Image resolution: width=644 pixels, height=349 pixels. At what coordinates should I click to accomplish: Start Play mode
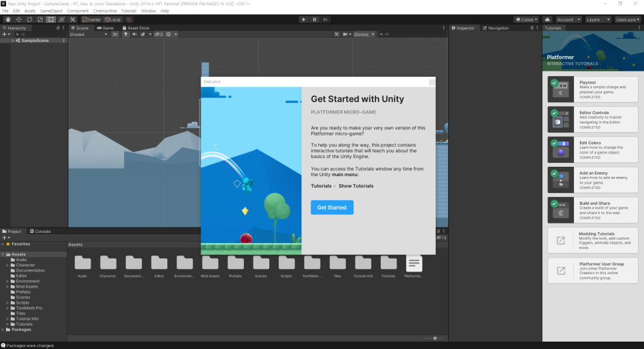303,19
